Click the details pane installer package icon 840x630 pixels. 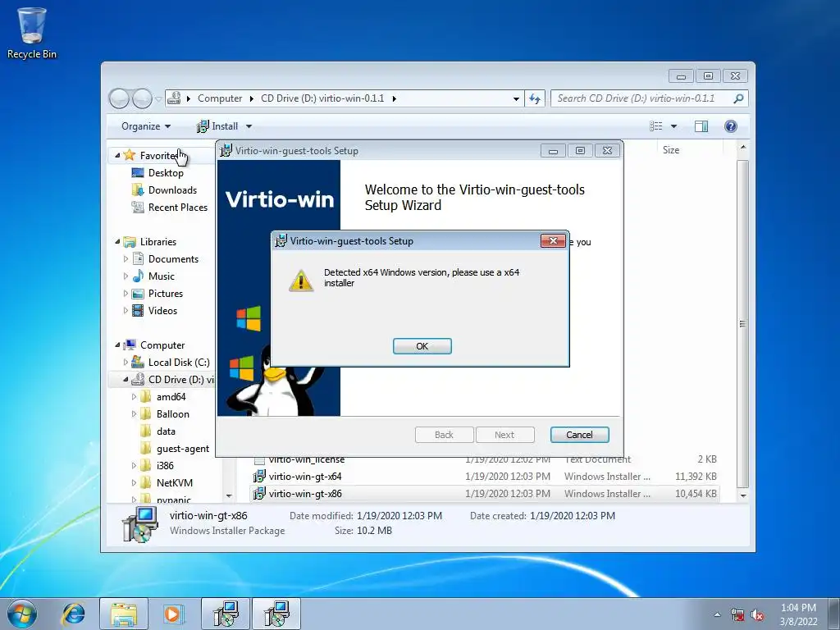click(140, 524)
